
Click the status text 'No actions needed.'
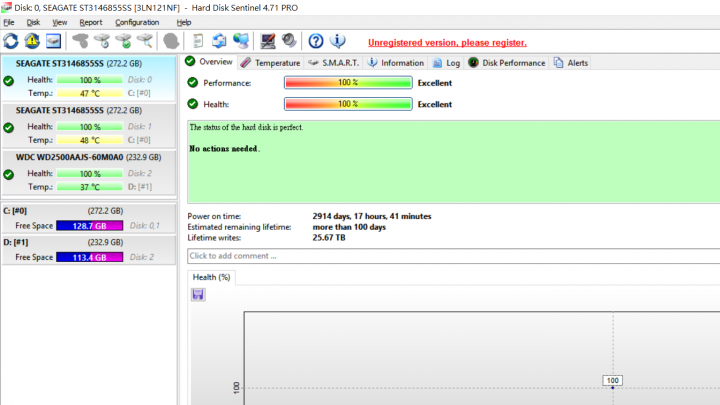click(225, 149)
